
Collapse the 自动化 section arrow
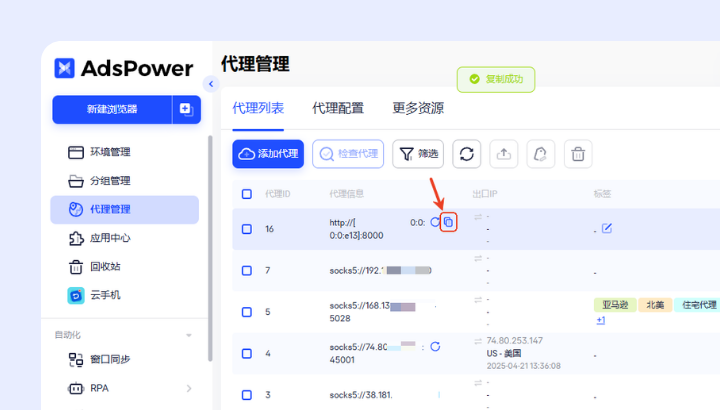point(189,335)
